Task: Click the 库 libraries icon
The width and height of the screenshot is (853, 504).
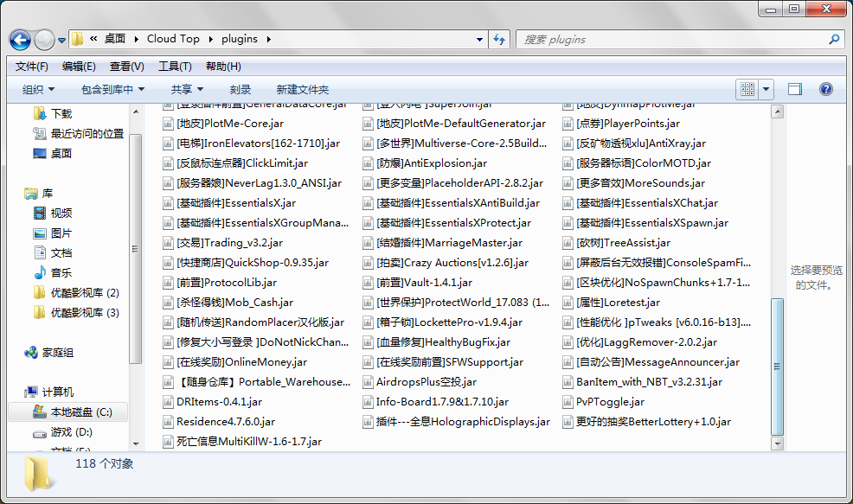Action: pos(30,193)
